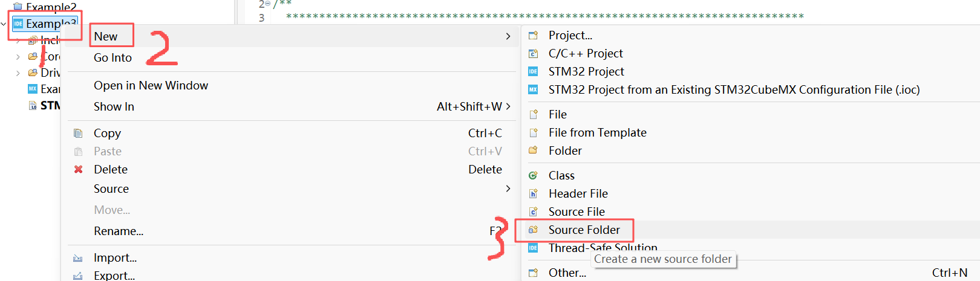
Task: Choose Header File entry
Action: (578, 193)
